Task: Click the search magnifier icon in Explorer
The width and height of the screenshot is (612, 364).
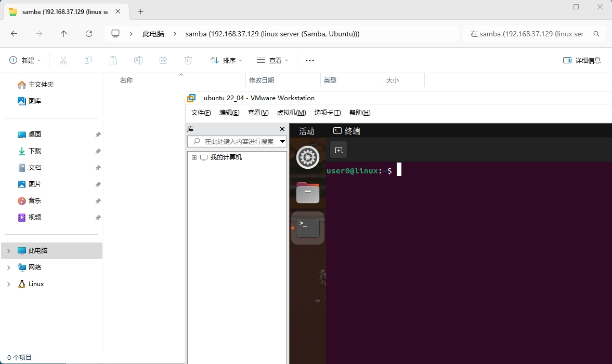Action: pyautogui.click(x=596, y=34)
